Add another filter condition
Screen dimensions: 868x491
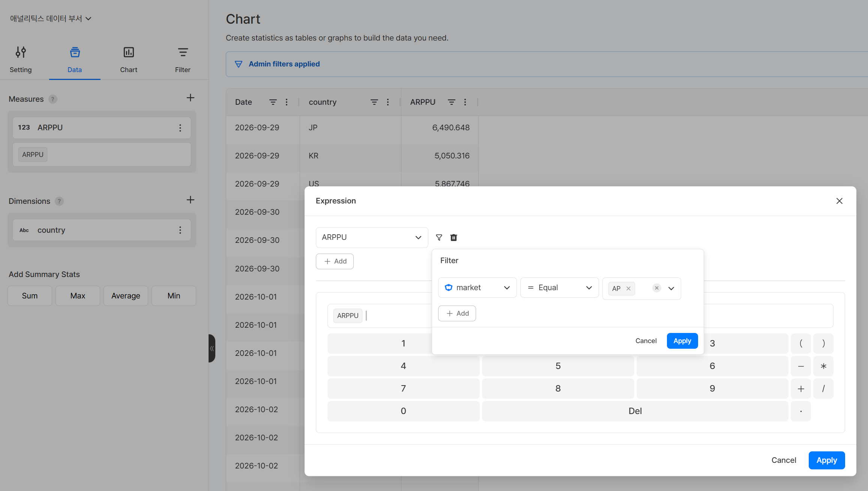pyautogui.click(x=457, y=313)
